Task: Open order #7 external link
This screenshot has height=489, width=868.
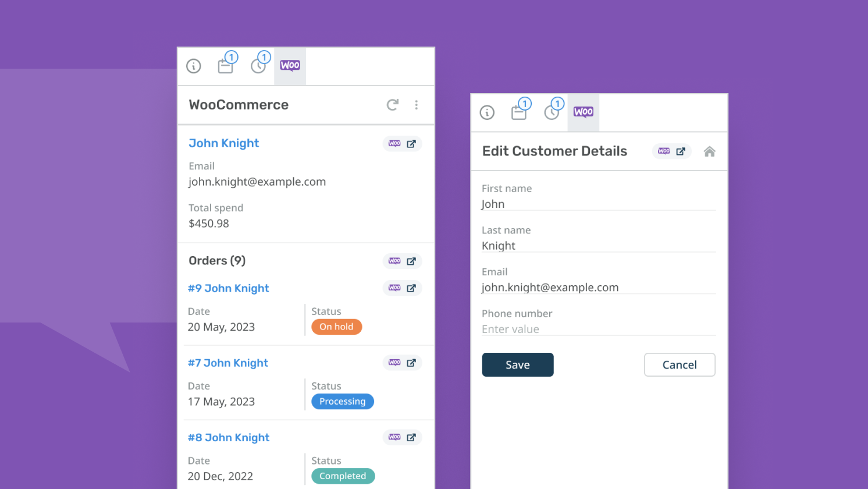Action: tap(402, 362)
